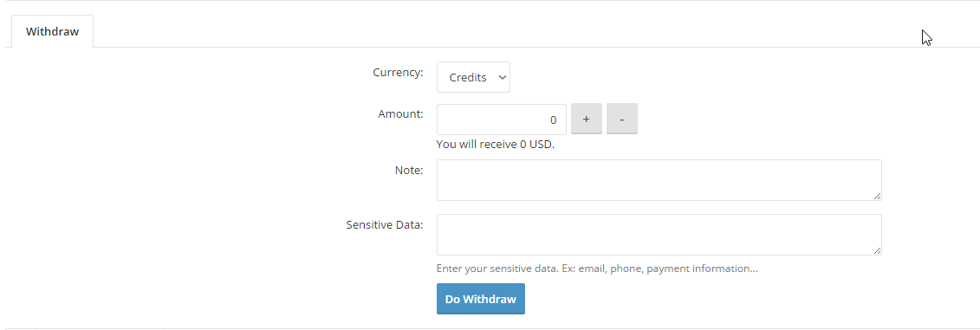The width and height of the screenshot is (980, 330).
Task: Click the Sensitive Data resize handle
Action: [x=878, y=250]
